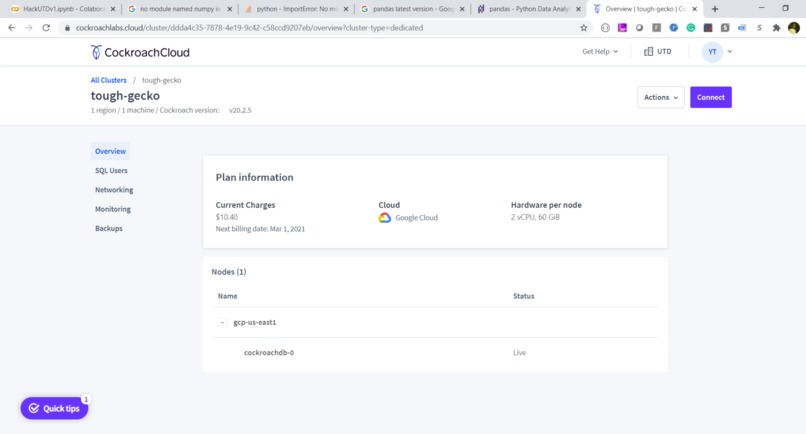
Task: Close the pandas latest version tab
Action: (x=462, y=9)
